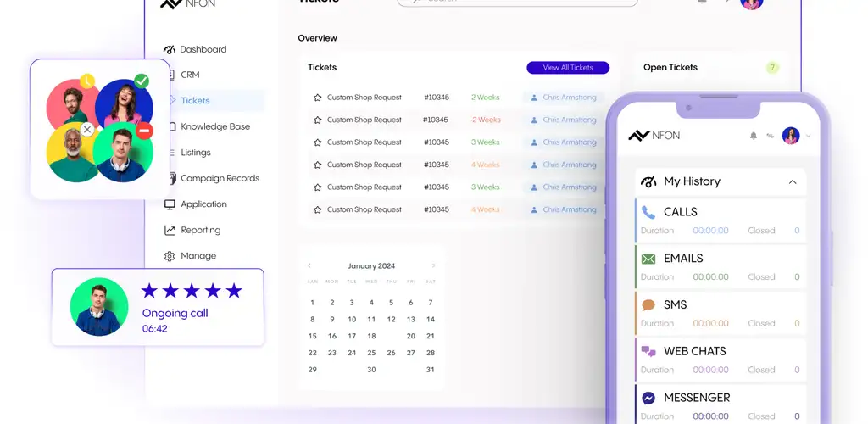
Task: Go to next month in calendar
Action: pos(434,266)
